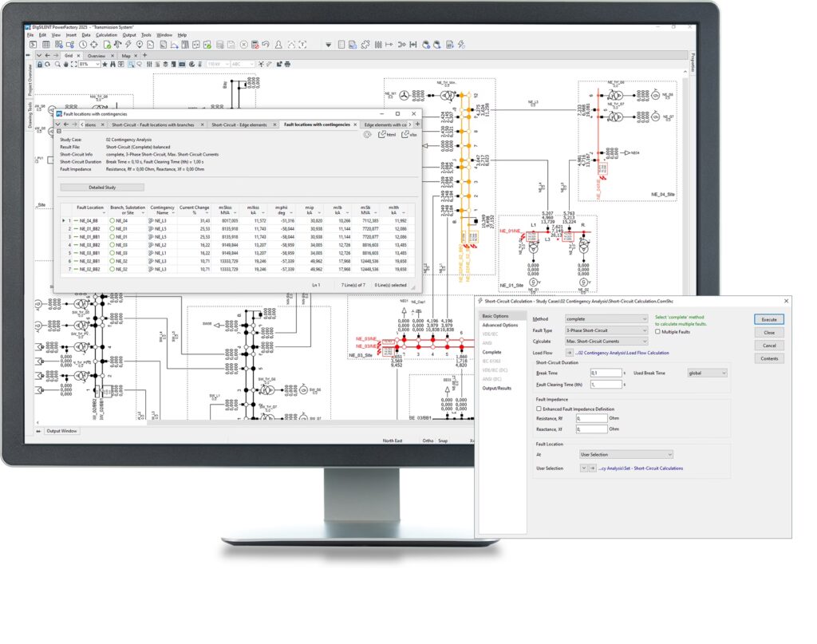
Task: Open the Calculation menu
Action: click(106, 35)
